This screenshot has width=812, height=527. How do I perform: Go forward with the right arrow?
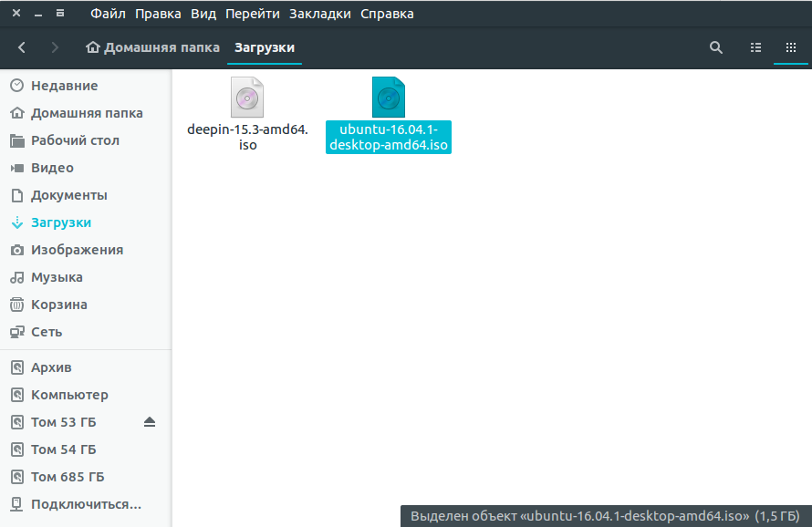click(55, 47)
